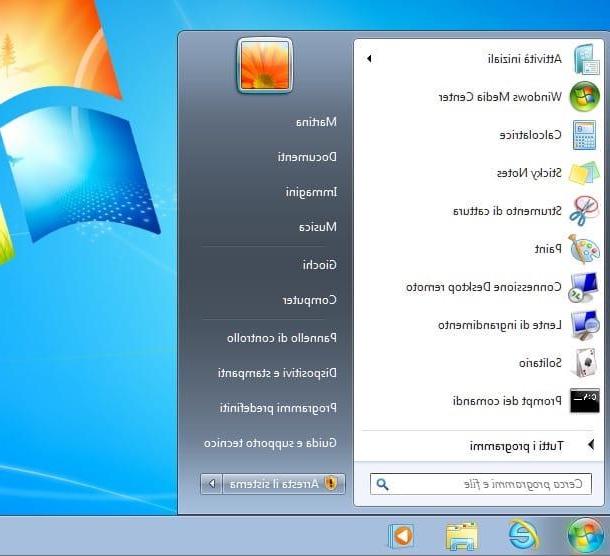Click the shield icon on Arresta il sistema
610x556 pixels.
click(331, 484)
